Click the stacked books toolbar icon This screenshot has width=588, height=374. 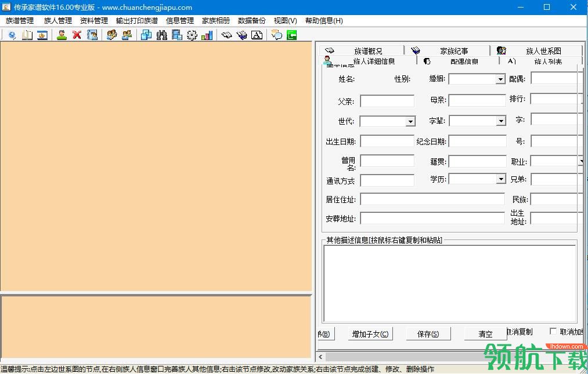[x=241, y=35]
